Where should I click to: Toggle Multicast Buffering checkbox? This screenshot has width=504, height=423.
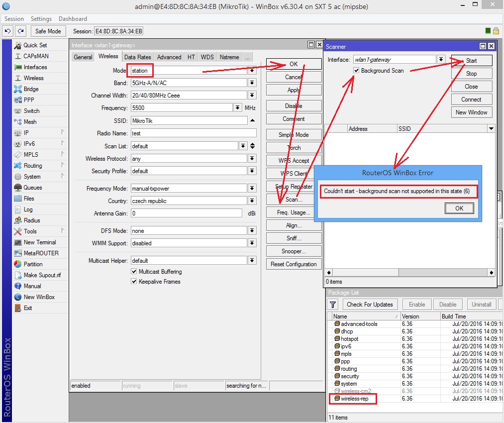(x=134, y=271)
